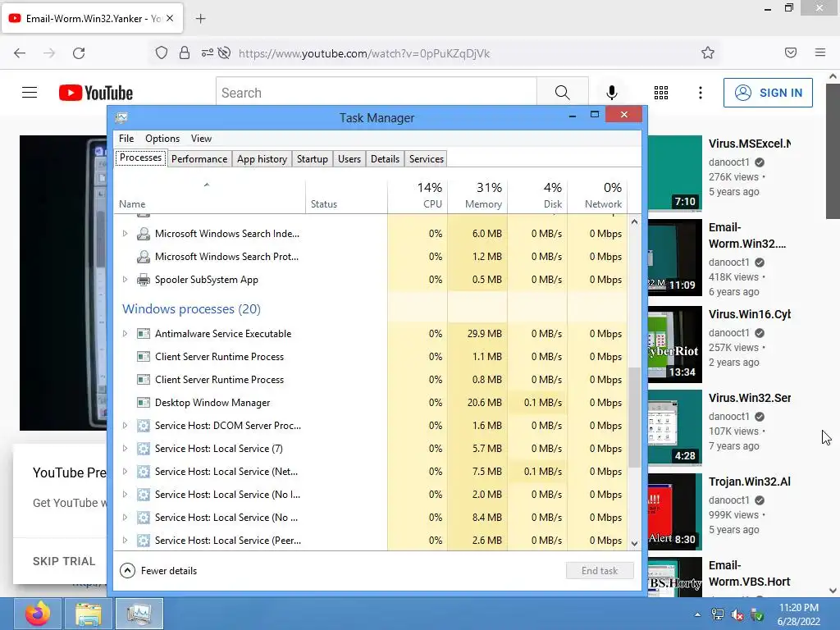Viewport: 840px width, 630px height.
Task: Expand Service Host: Local Service (7)
Action: pyautogui.click(x=125, y=449)
